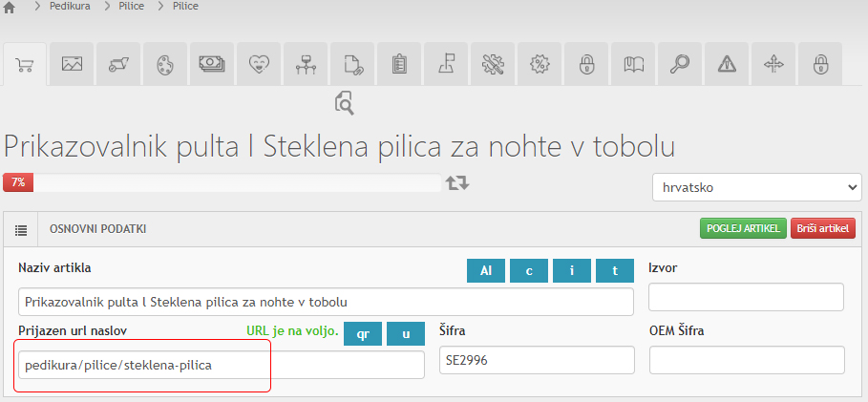Open the hierarchy structure tab icon

[x=306, y=63]
